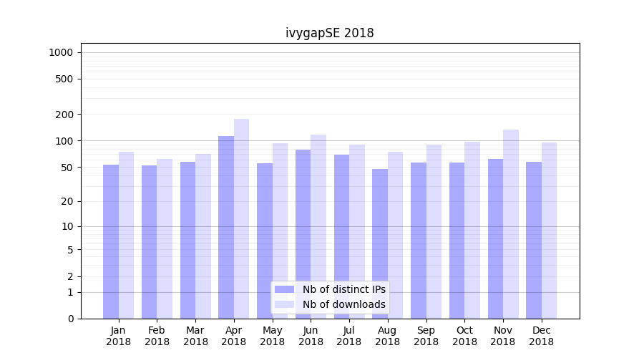Screen dimensions: 644x358
Task: Click the Jan 2018 x-axis label
Action: 119,336
